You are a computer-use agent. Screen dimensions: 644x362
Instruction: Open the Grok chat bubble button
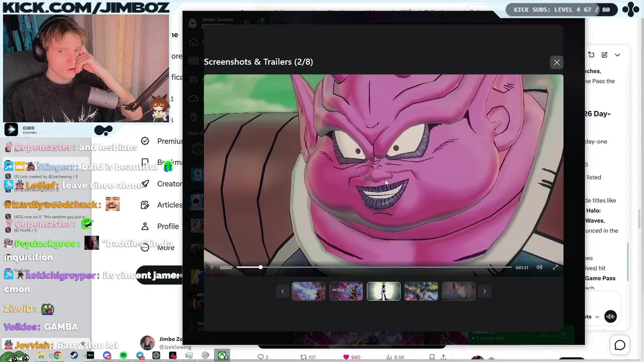tap(620, 345)
